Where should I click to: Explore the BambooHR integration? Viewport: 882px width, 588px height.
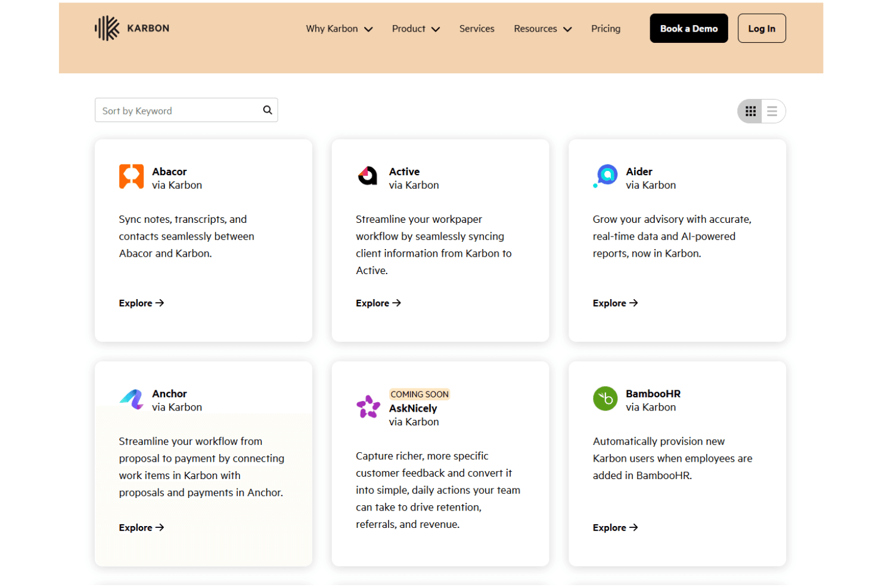(616, 528)
